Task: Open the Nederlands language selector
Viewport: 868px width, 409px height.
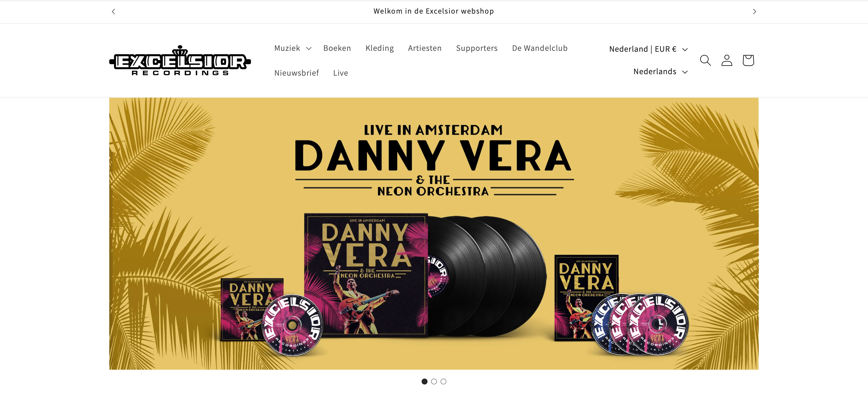Action: click(x=660, y=72)
